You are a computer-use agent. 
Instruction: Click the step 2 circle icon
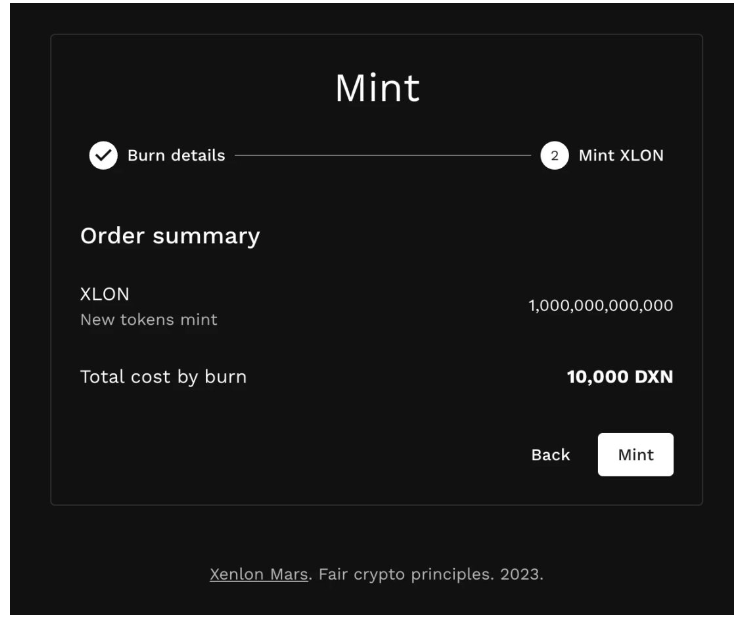click(x=555, y=155)
